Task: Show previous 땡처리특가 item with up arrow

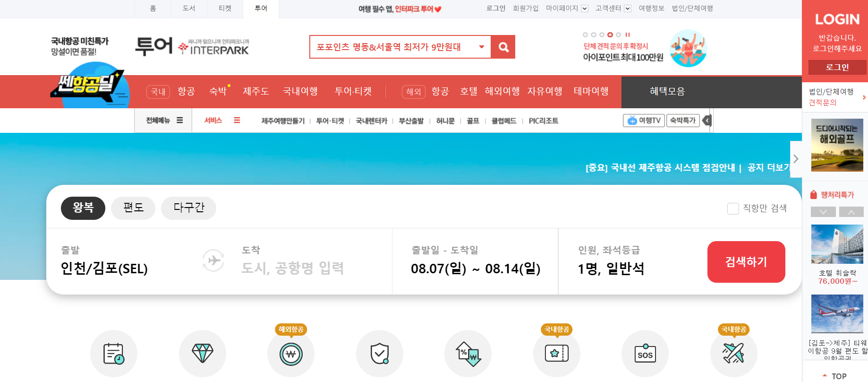Action: point(851,212)
